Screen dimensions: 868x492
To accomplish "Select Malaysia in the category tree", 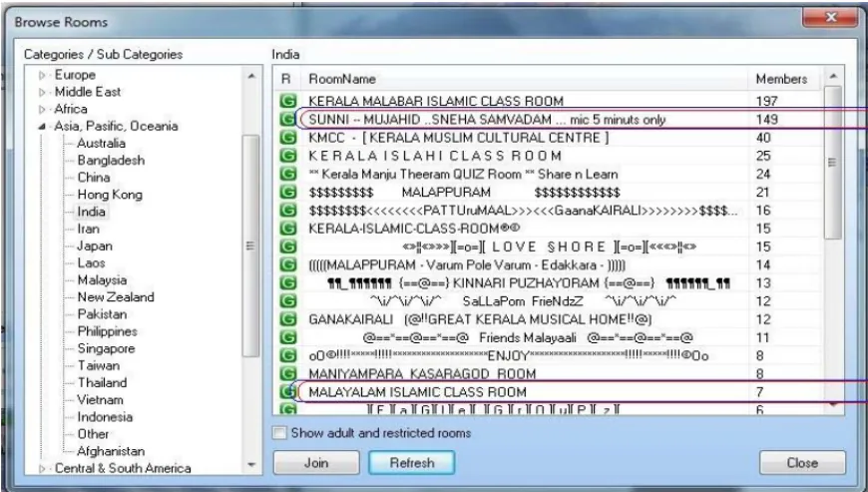I will [x=102, y=280].
